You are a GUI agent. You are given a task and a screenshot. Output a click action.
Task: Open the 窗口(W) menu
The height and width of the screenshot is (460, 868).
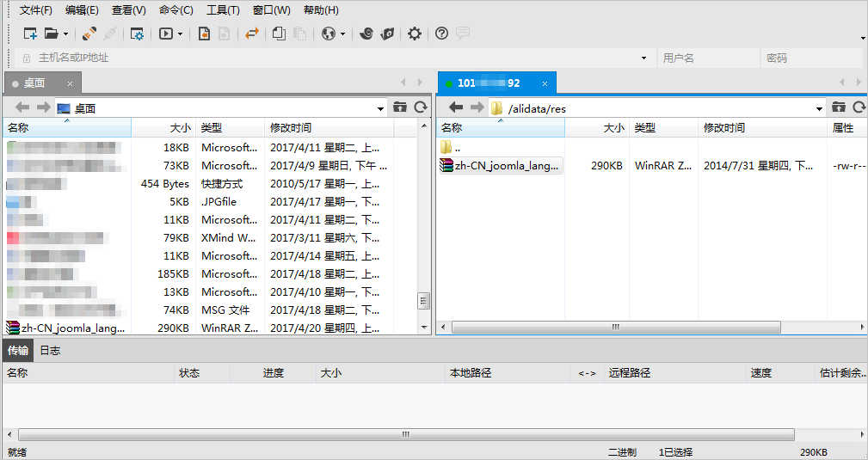(272, 10)
